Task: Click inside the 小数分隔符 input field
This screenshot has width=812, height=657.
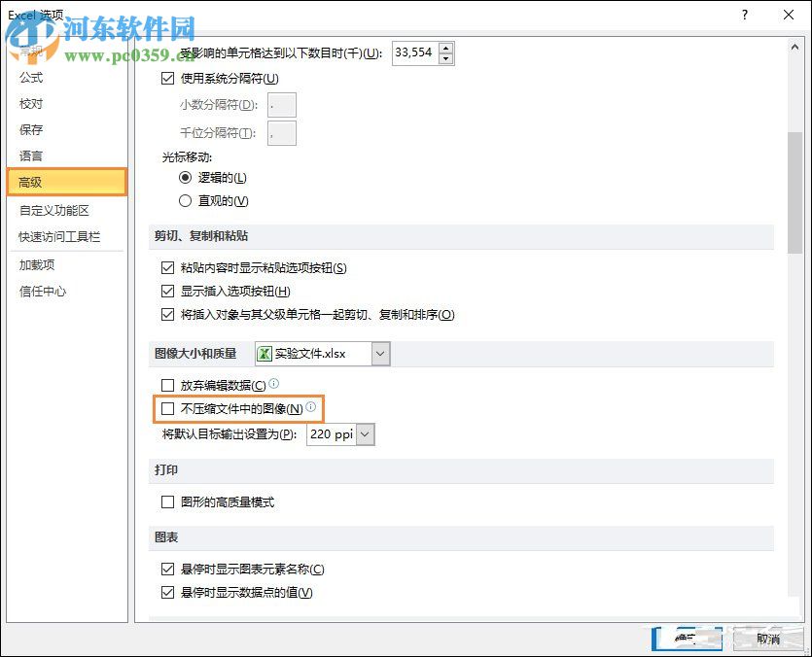Action: 280,104
